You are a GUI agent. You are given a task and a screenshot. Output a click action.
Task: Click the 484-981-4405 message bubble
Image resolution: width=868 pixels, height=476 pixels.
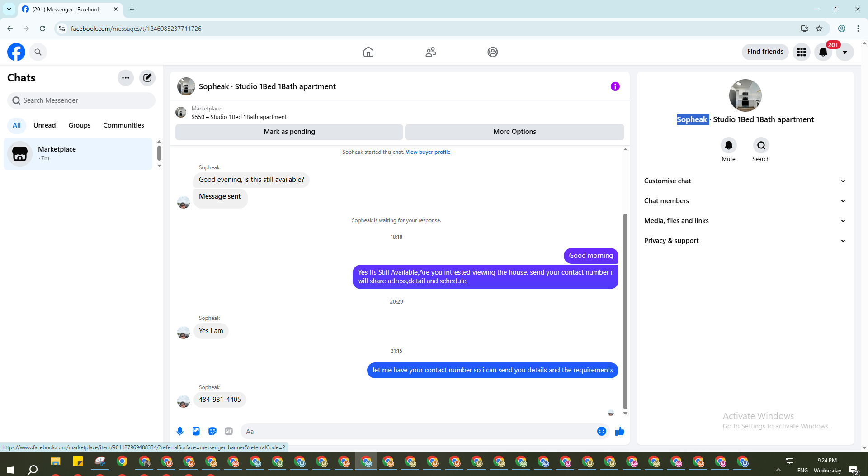(220, 400)
